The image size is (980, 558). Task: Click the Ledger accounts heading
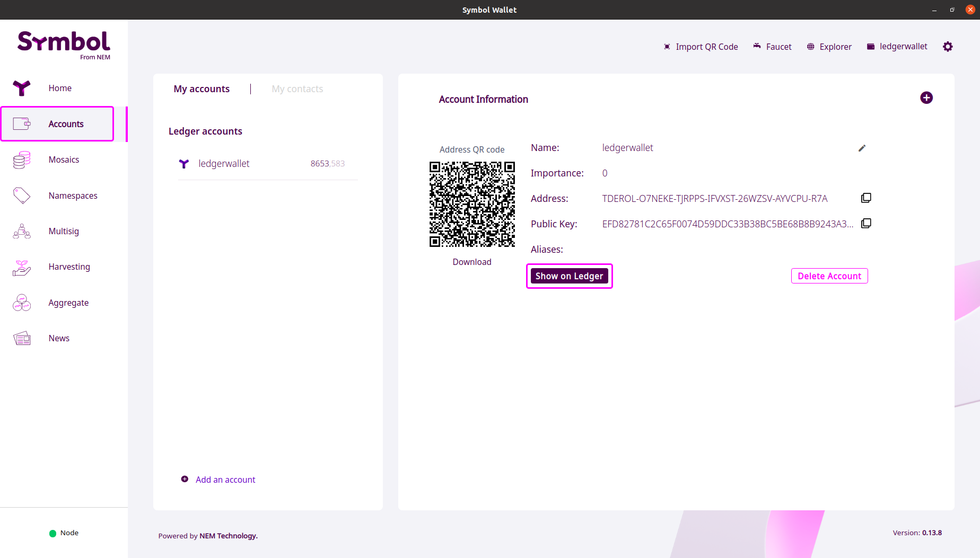click(205, 131)
